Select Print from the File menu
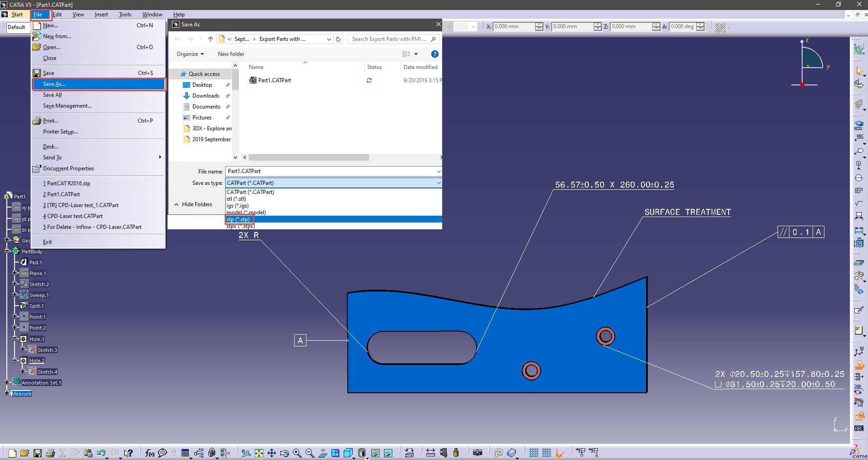This screenshot has width=868, height=460. tap(50, 120)
